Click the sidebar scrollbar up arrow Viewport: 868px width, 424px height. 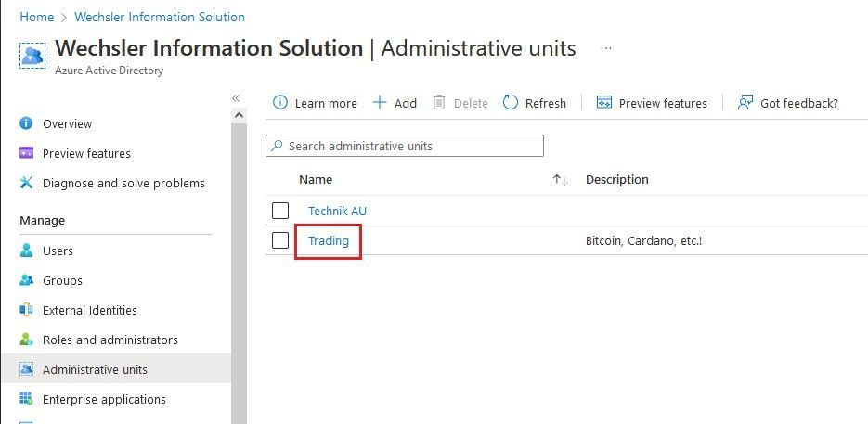(x=239, y=115)
